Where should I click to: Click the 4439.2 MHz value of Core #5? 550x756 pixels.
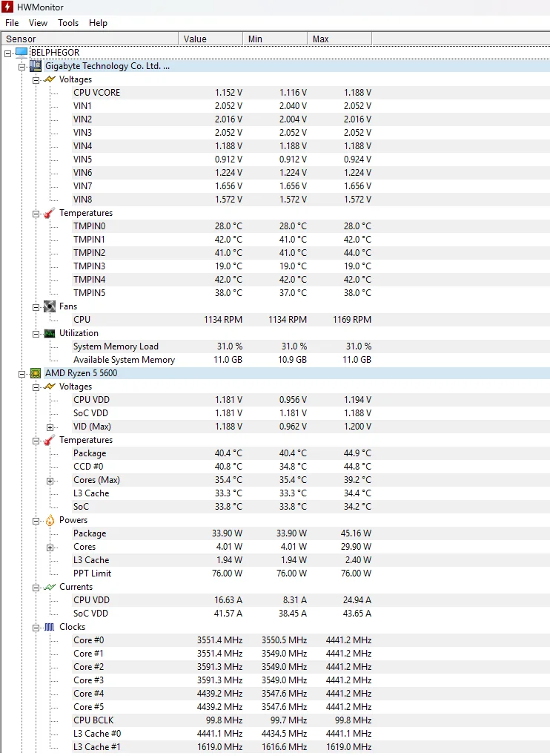pyautogui.click(x=219, y=707)
